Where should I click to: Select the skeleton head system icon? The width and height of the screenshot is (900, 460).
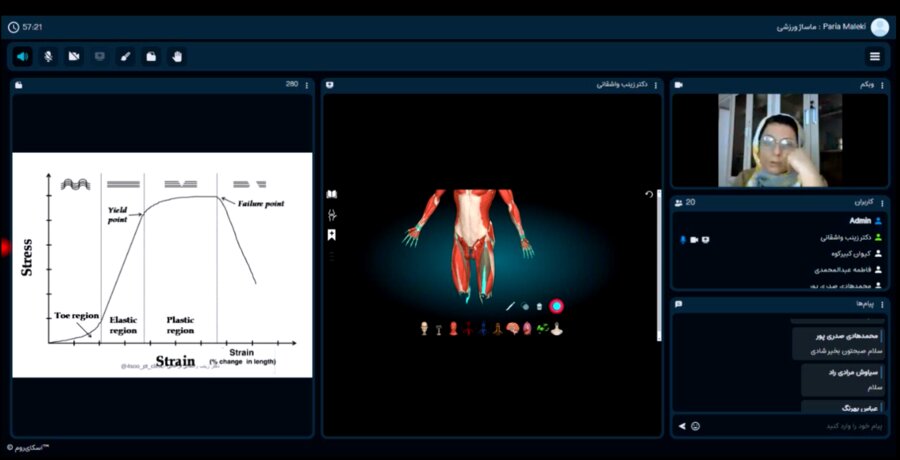coord(424,328)
